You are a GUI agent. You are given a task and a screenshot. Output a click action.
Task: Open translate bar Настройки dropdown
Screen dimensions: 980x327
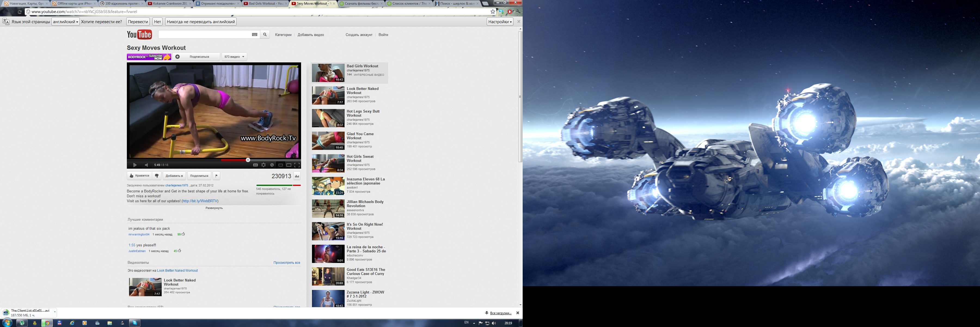(x=500, y=22)
